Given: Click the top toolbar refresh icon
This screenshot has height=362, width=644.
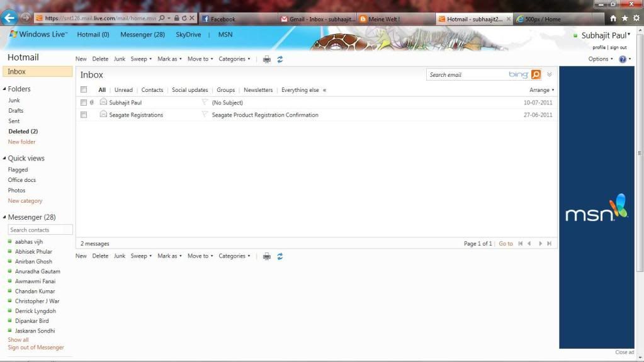Looking at the screenshot, I should [280, 59].
